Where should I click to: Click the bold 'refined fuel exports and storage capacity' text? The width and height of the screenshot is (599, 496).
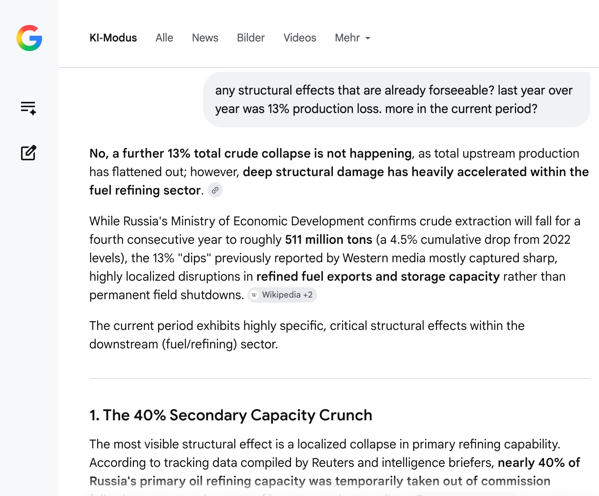[x=378, y=276]
